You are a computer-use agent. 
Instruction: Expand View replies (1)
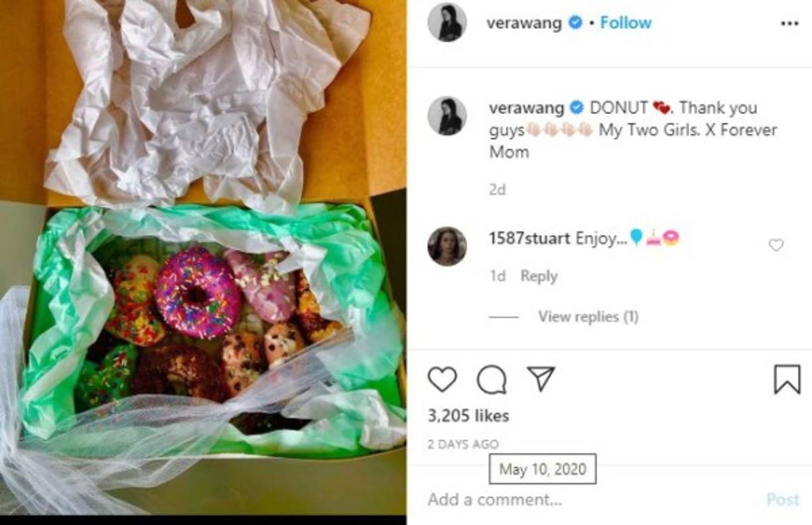[x=588, y=317]
